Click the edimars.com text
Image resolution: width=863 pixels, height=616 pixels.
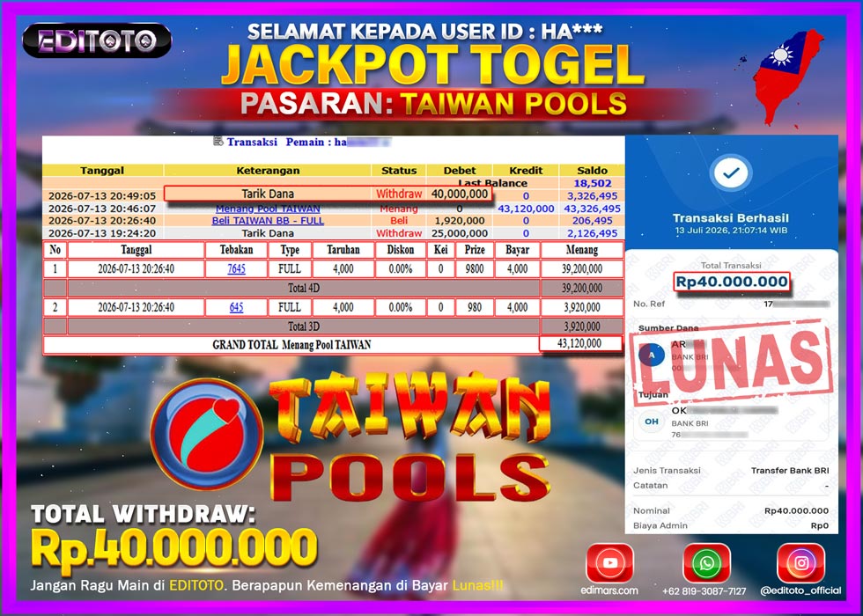point(609,590)
